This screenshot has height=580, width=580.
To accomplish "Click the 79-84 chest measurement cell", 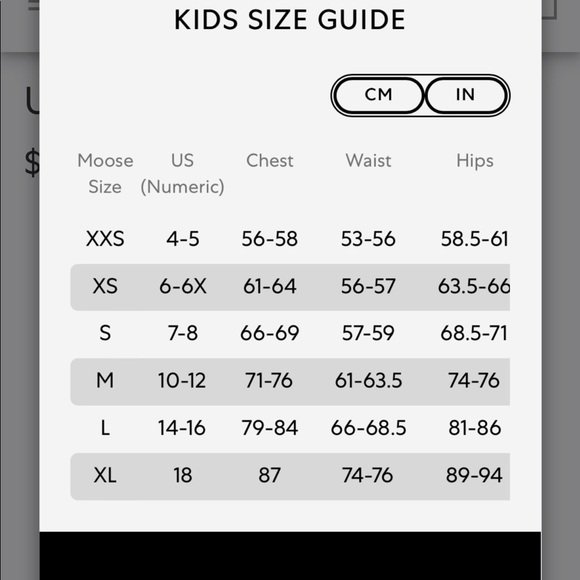I will point(270,428).
